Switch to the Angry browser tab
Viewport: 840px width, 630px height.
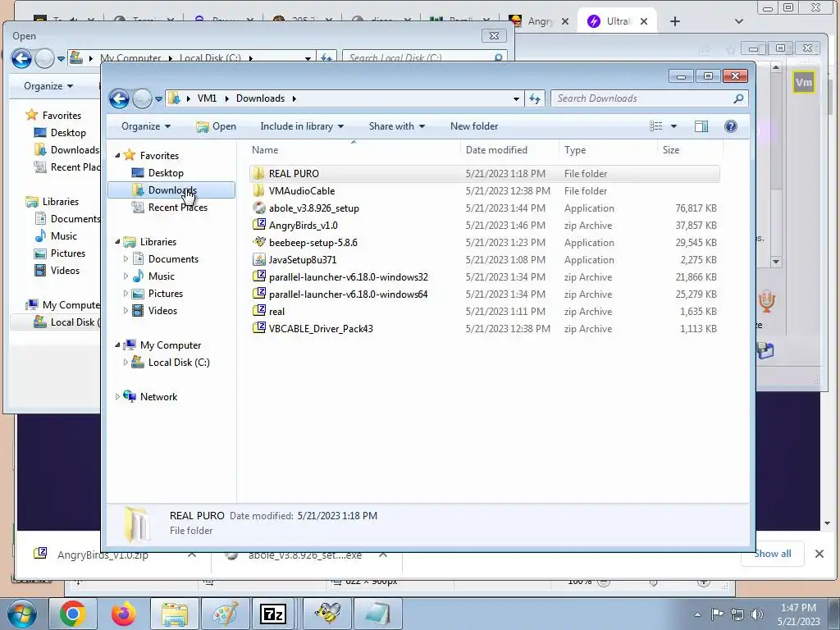[538, 21]
